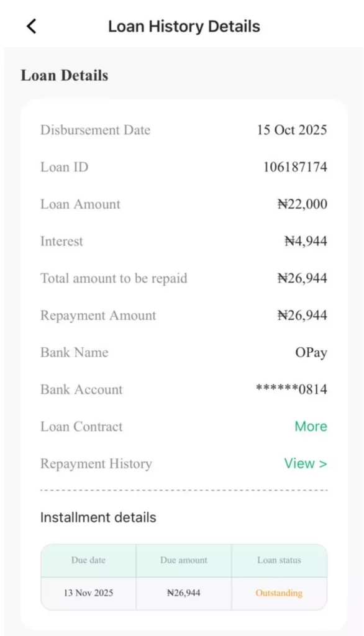
Task: Expand the Installment details section
Action: point(98,517)
